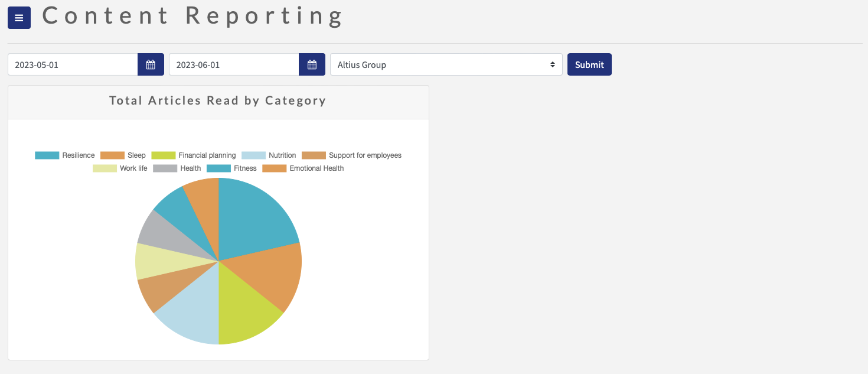Open the end date calendar picker
This screenshot has width=868, height=374.
tap(312, 64)
